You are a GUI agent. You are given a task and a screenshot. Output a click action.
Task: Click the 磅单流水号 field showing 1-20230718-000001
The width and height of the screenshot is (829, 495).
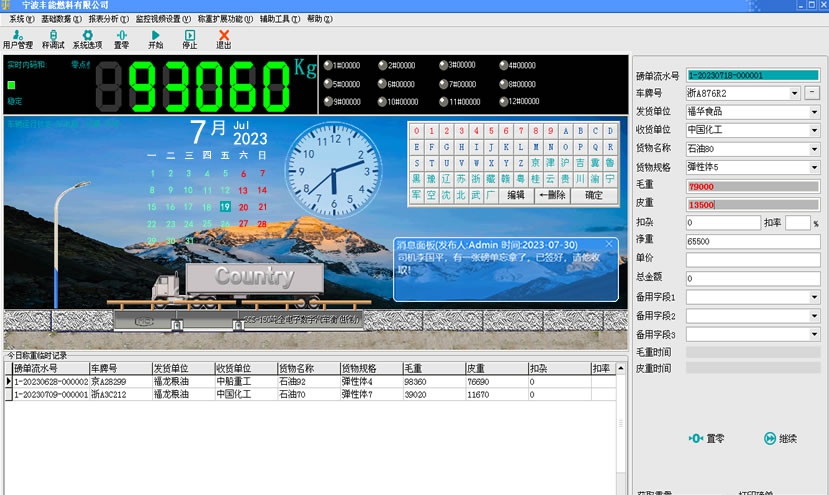click(x=753, y=75)
